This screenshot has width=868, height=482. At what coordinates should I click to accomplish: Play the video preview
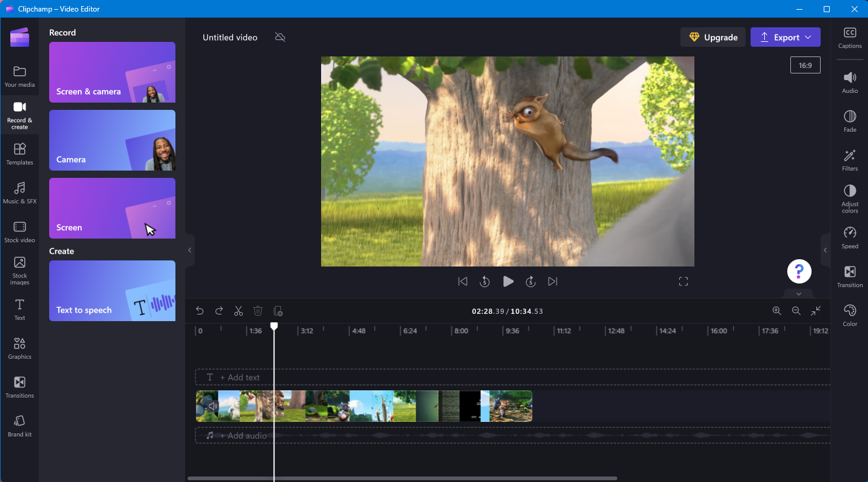click(508, 282)
